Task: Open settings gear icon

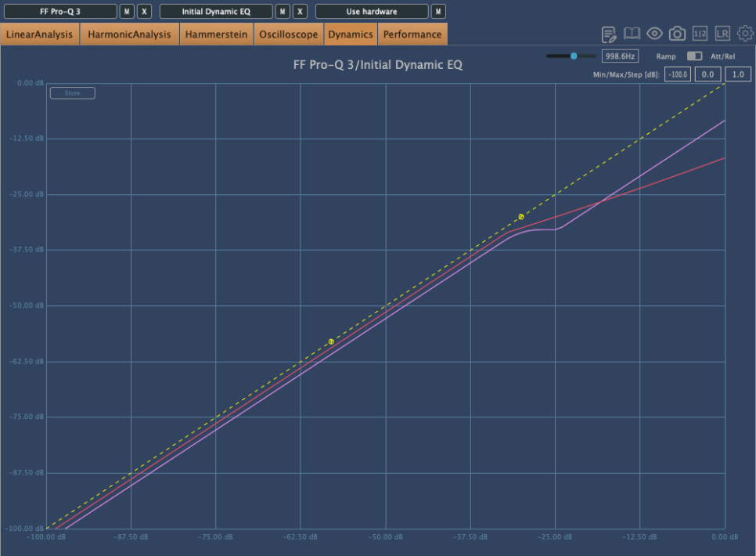Action: pos(745,34)
